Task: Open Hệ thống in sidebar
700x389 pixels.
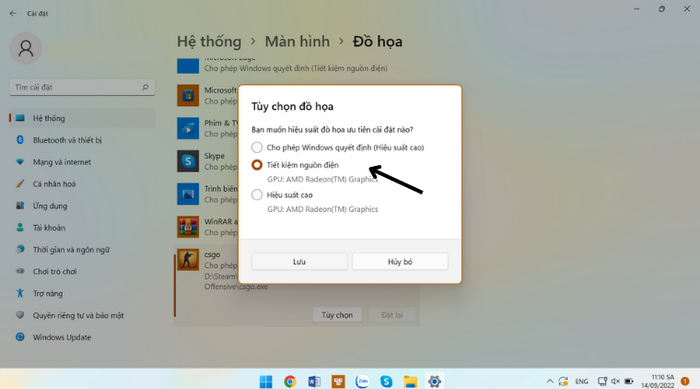Action: tap(82, 118)
